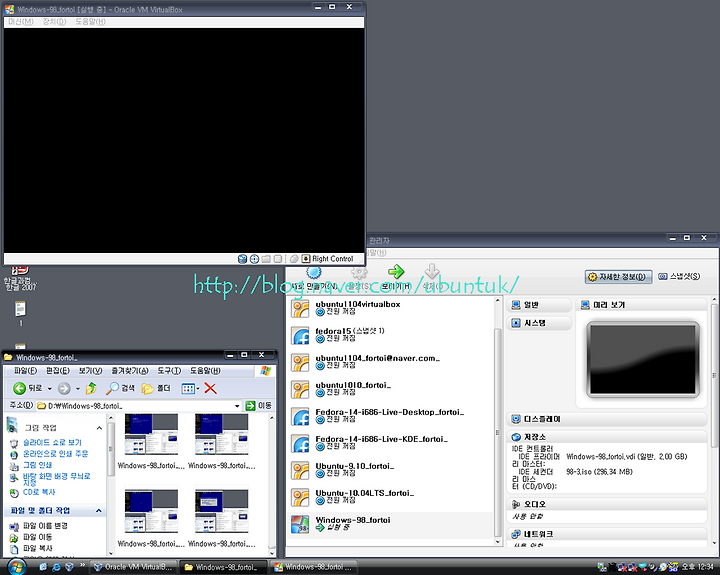
Task: Collapse the Network (네트워크) section
Action: point(607,534)
